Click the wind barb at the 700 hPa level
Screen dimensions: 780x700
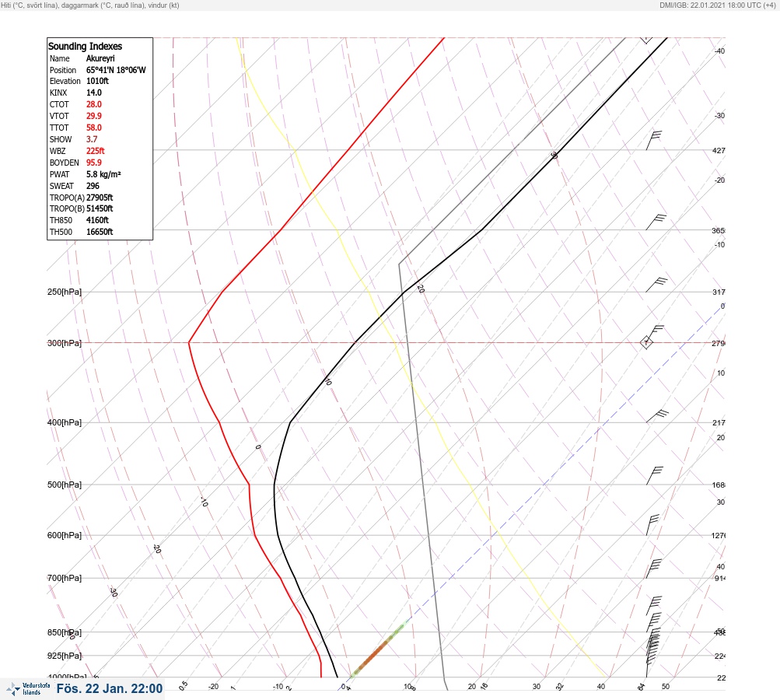coord(653,569)
